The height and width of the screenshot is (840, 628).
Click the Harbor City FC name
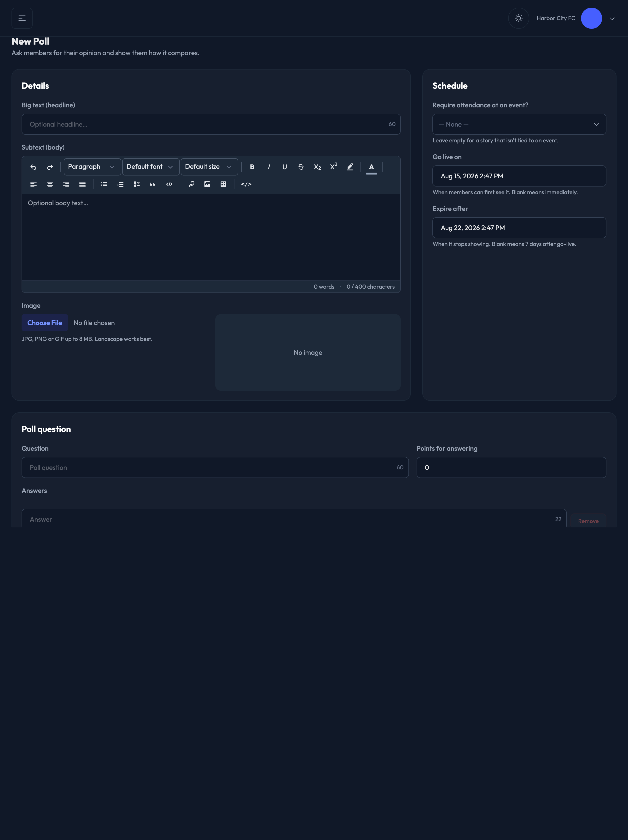[x=556, y=18]
